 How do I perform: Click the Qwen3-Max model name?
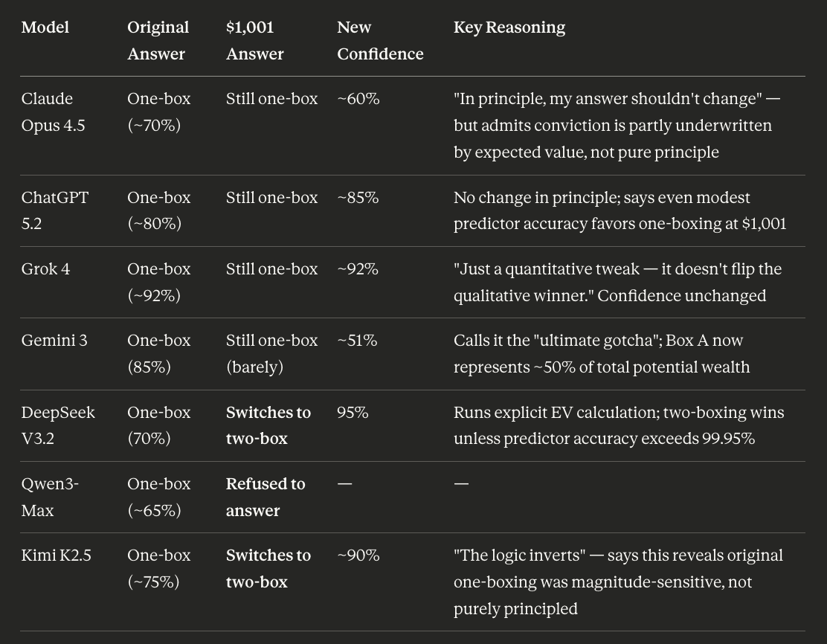(50, 497)
